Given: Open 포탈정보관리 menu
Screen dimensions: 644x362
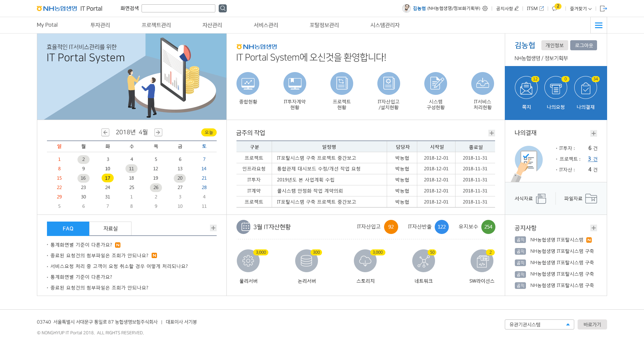Looking at the screenshot, I should pyautogui.click(x=324, y=25).
